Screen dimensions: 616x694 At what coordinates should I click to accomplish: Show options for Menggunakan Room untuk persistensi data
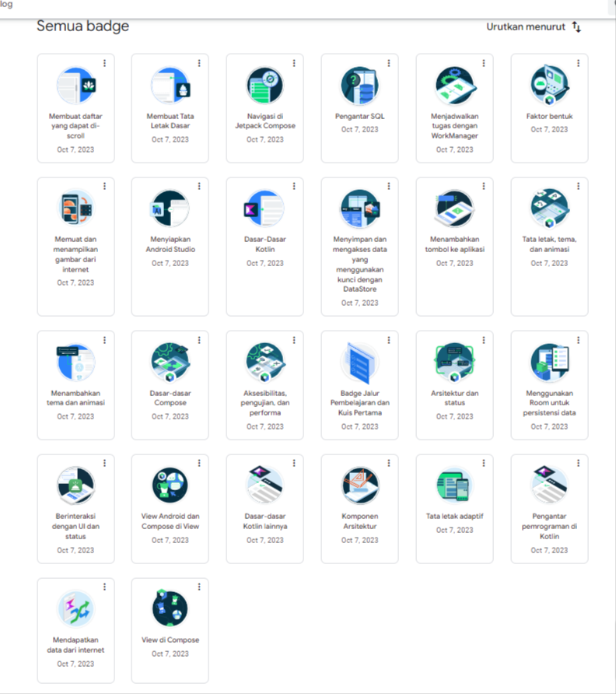click(579, 340)
